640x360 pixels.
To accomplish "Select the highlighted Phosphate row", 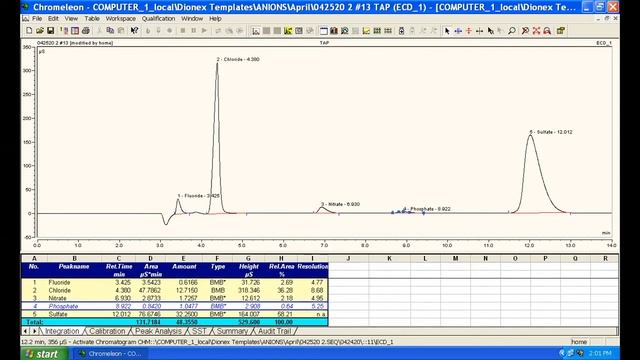I will pos(174,306).
